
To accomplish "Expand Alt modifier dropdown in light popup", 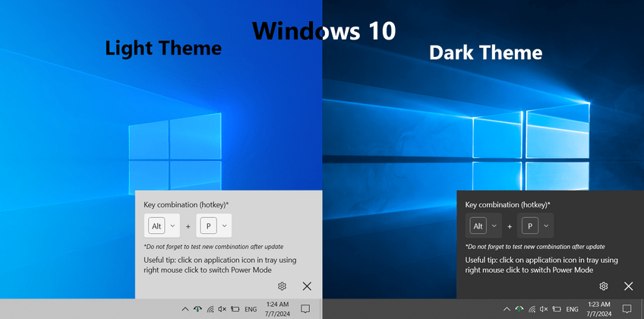I will 162,226.
